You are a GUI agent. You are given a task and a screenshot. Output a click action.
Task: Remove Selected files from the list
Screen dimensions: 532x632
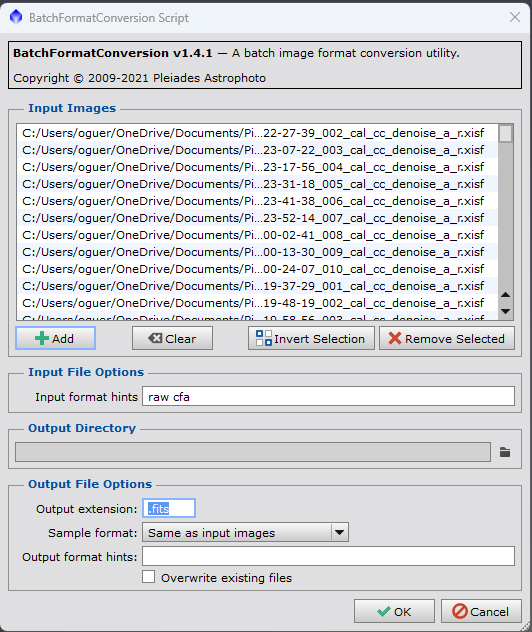tap(447, 338)
